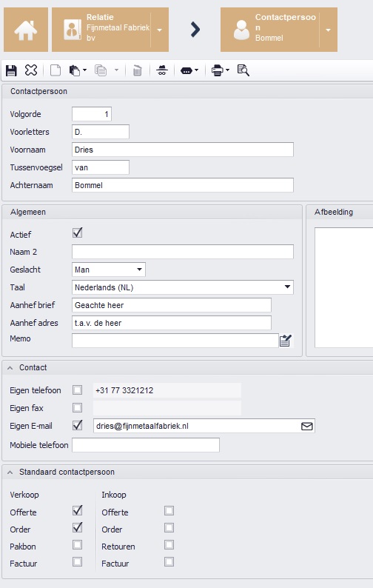373x588 pixels.
Task: Save the contact with the floppy disk icon
Action: coord(11,70)
